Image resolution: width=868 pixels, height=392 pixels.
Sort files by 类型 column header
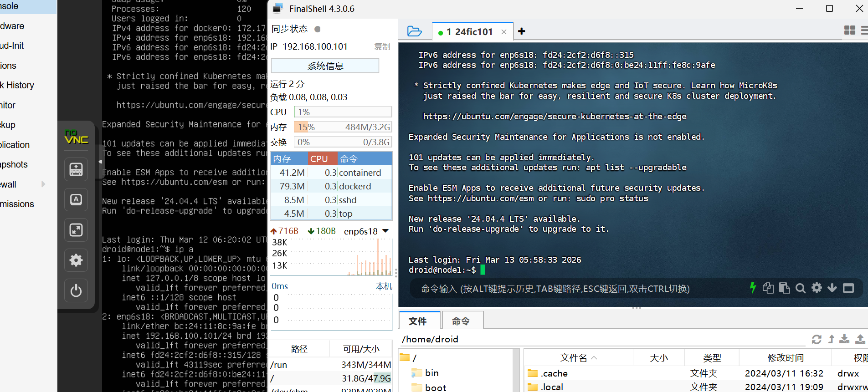tap(712, 358)
